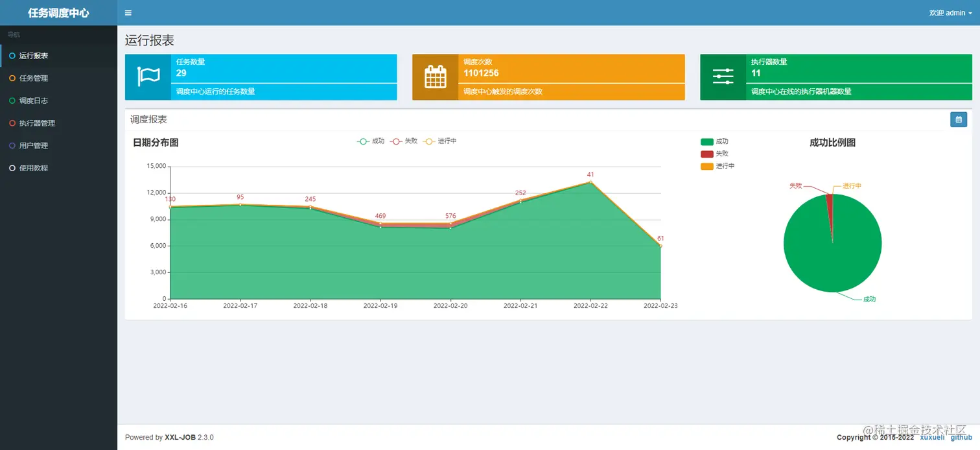980x450 pixels.
Task: Click the 调度次数 value 1101256
Action: pyautogui.click(x=481, y=73)
